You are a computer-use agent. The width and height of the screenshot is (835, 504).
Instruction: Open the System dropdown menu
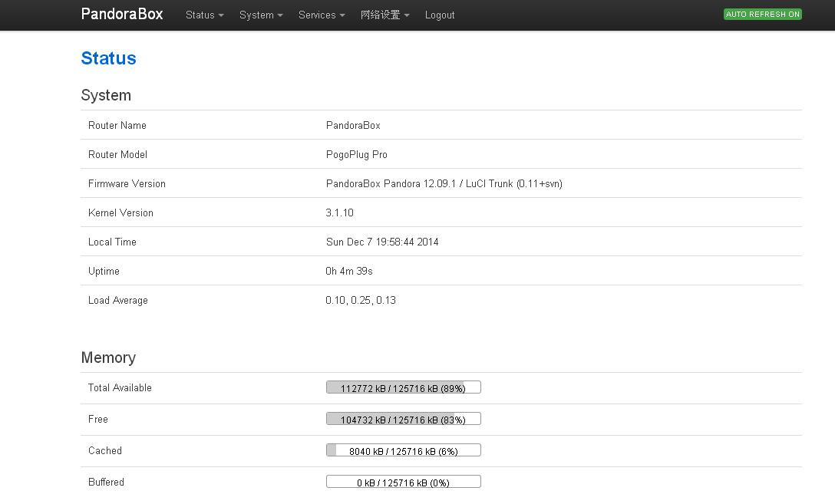click(261, 15)
